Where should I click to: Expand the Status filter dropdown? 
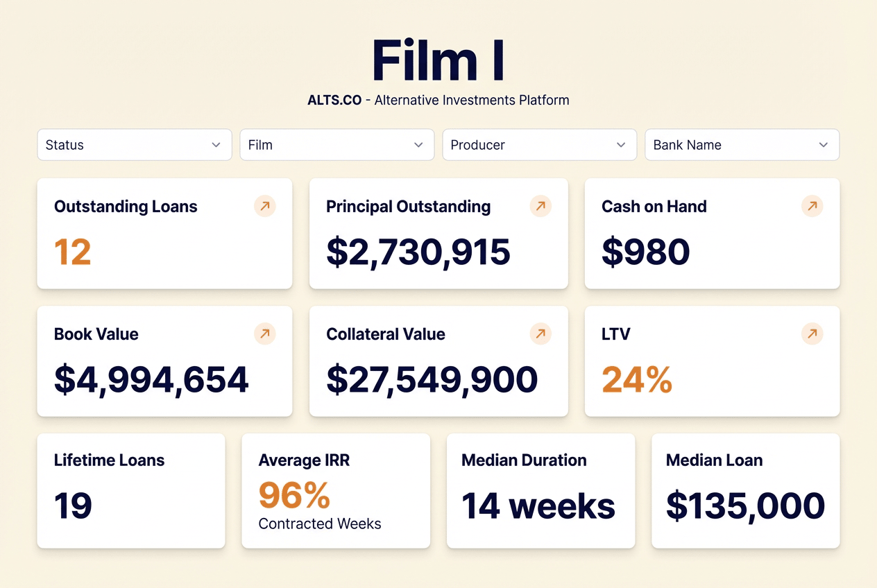pos(135,145)
